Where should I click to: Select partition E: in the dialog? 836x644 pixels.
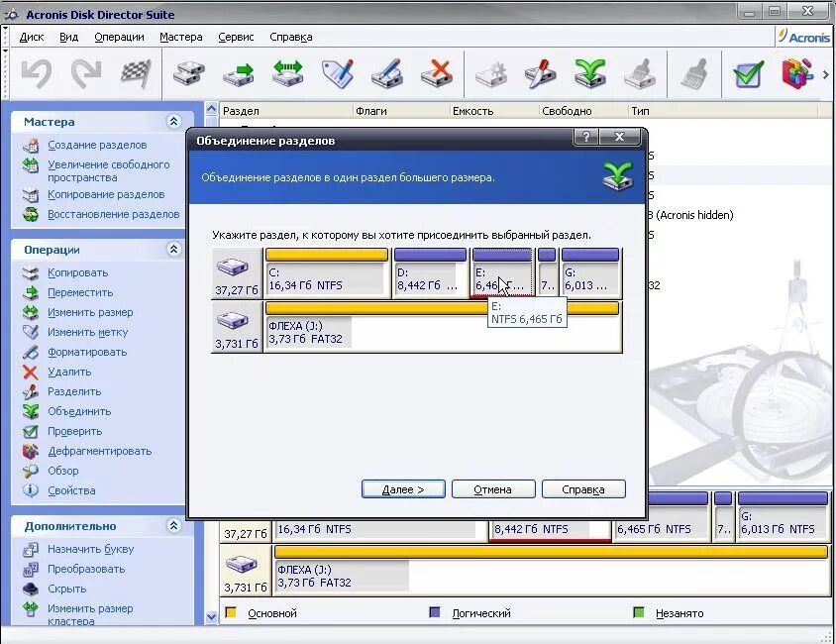point(502,272)
